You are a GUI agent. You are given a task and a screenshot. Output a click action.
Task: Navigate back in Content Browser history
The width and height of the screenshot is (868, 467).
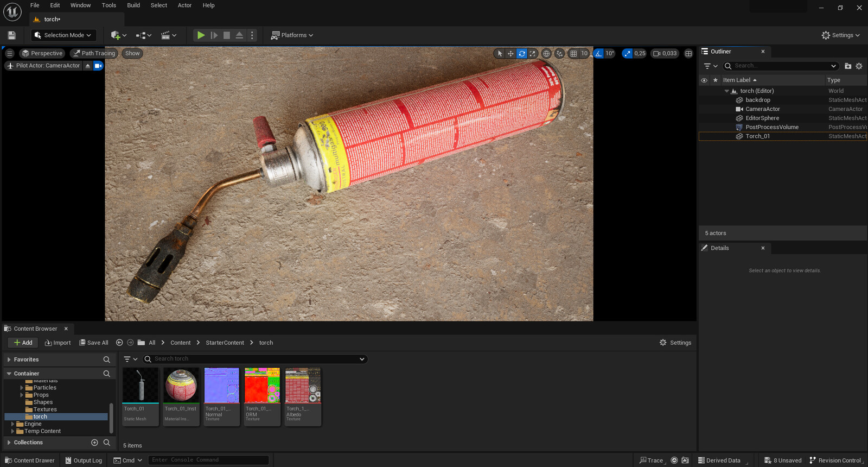pyautogui.click(x=119, y=343)
